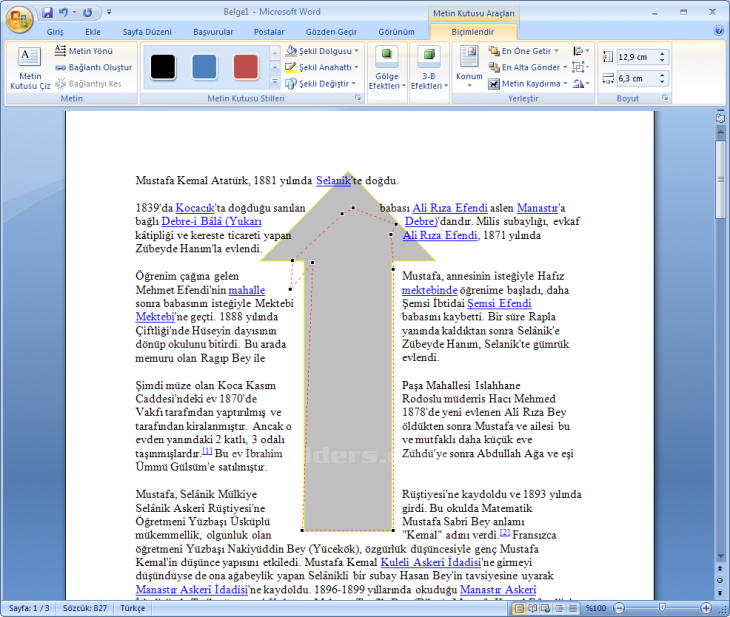Go to the Başvurular tab
The height and width of the screenshot is (617, 730).
coord(213,32)
